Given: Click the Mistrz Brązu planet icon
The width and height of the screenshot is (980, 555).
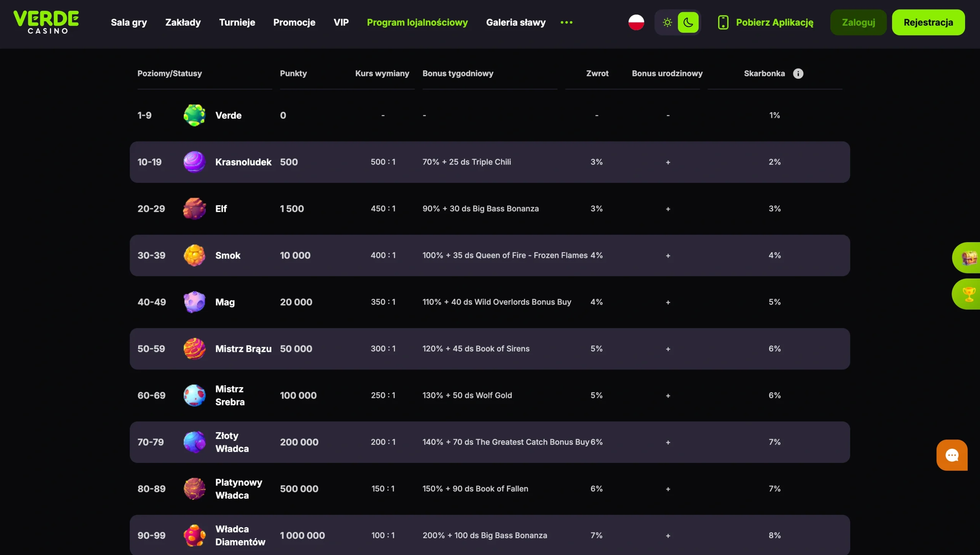Looking at the screenshot, I should [x=194, y=348].
